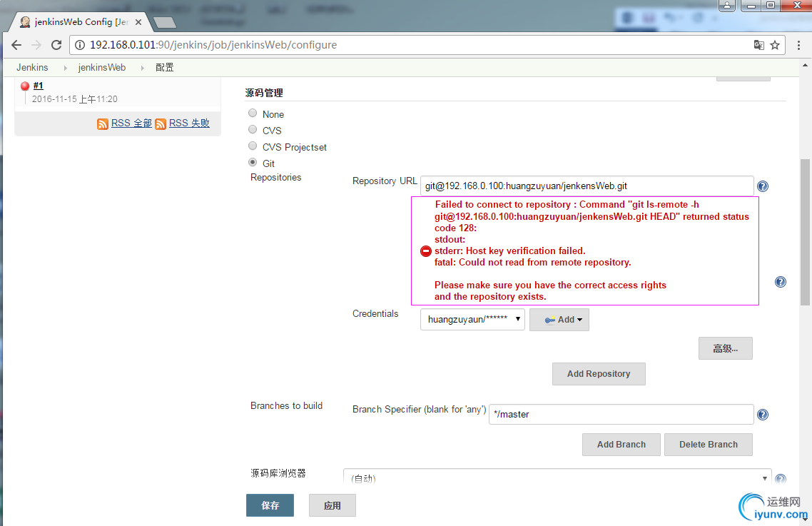
Task: Click the Repositories label
Action: pyautogui.click(x=276, y=177)
